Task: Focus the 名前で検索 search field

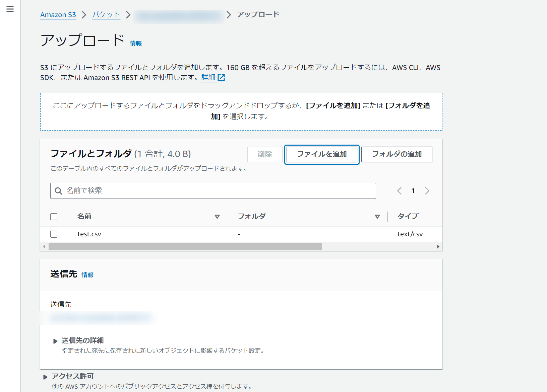Action: coord(218,191)
